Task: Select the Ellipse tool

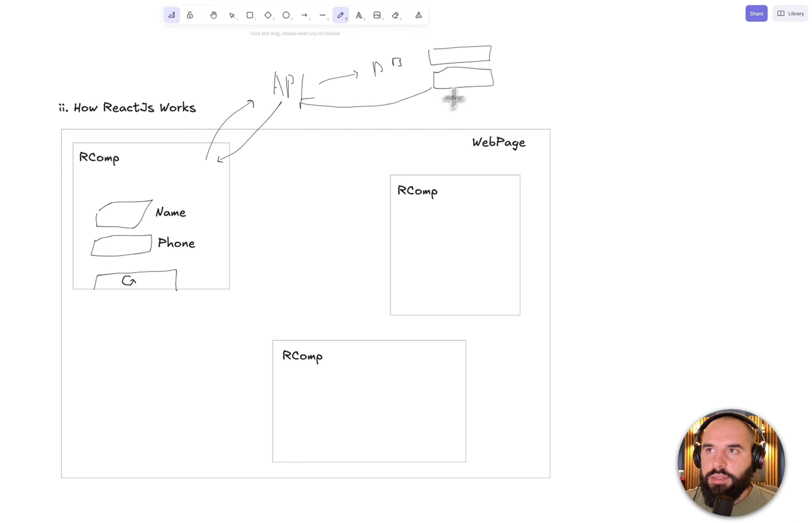Action: click(x=286, y=15)
